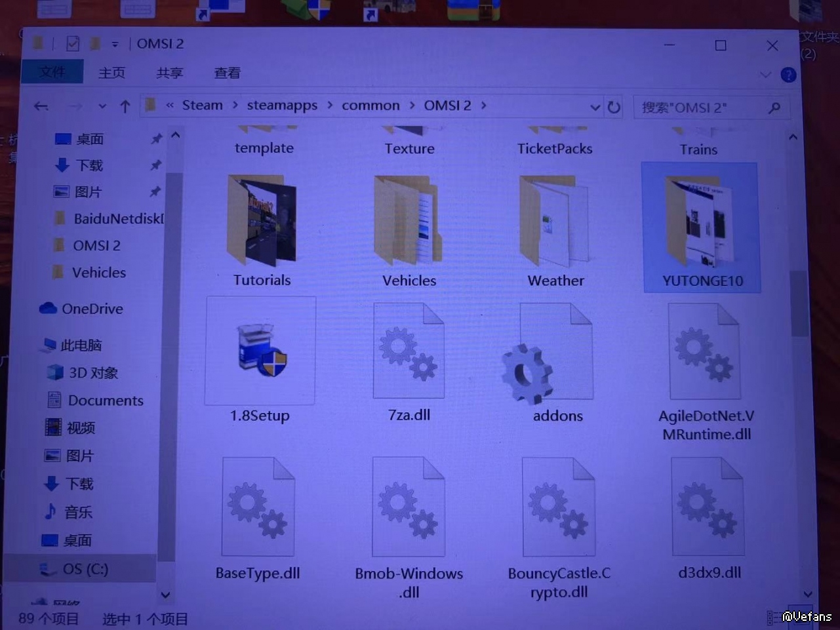Open the 文件 ribbon tab
Viewport: 840px width, 630px height.
[x=52, y=71]
